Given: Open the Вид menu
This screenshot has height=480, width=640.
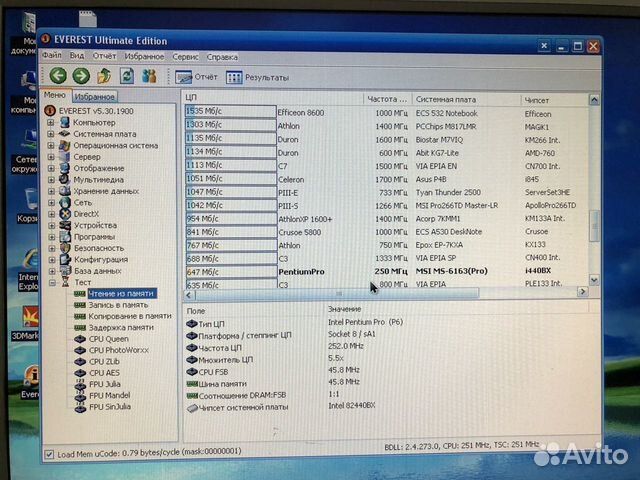Looking at the screenshot, I should pos(77,56).
